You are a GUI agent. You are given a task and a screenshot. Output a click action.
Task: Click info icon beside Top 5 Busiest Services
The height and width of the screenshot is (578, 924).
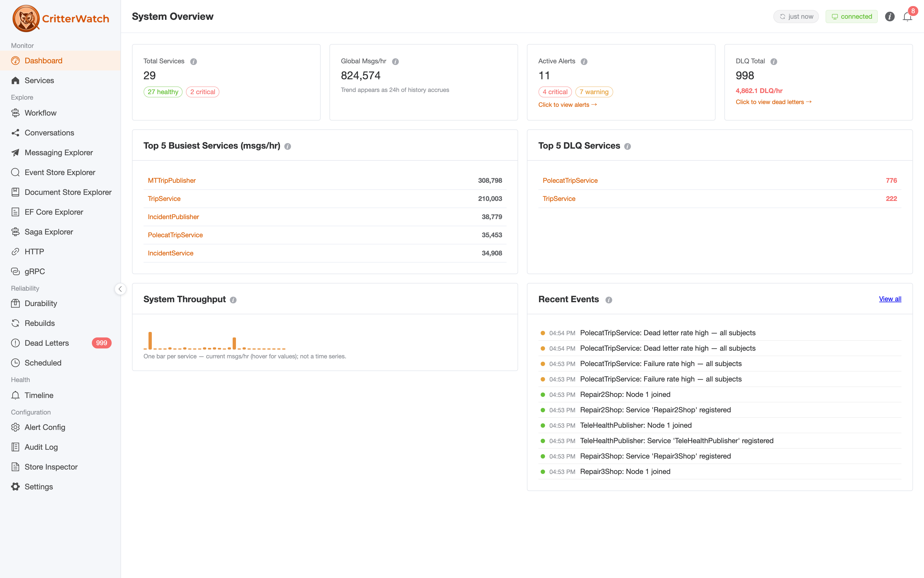(288, 146)
